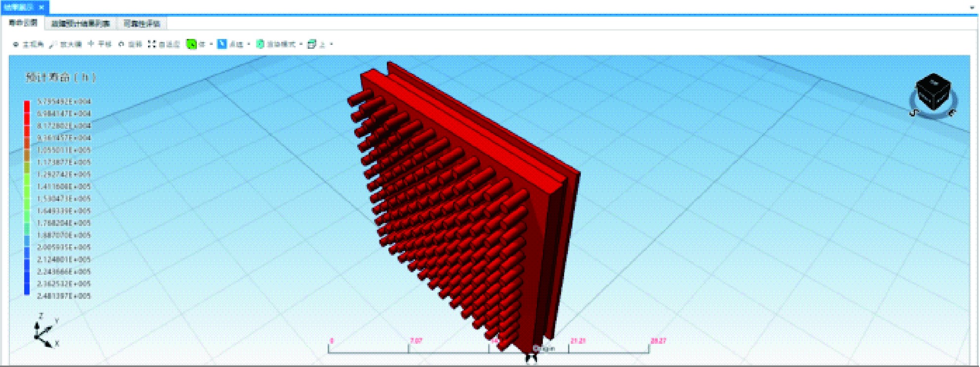Click the 3D view cube navigator
The height and width of the screenshot is (367, 980).
tap(932, 94)
